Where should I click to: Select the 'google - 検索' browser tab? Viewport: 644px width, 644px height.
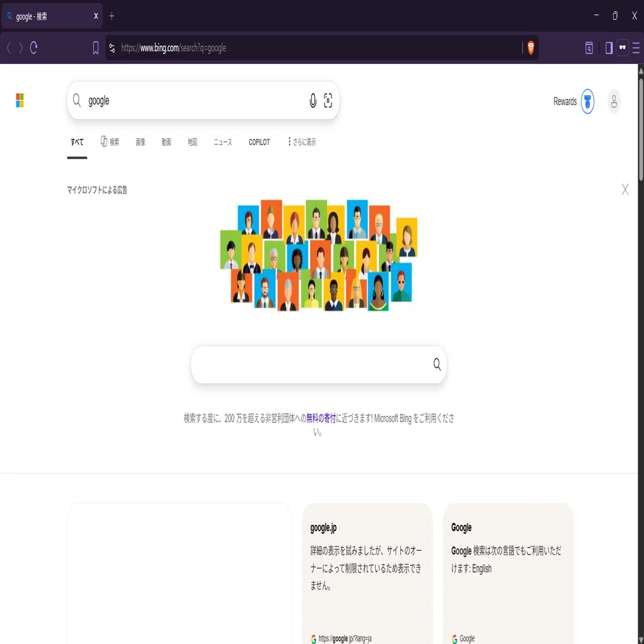(52, 16)
